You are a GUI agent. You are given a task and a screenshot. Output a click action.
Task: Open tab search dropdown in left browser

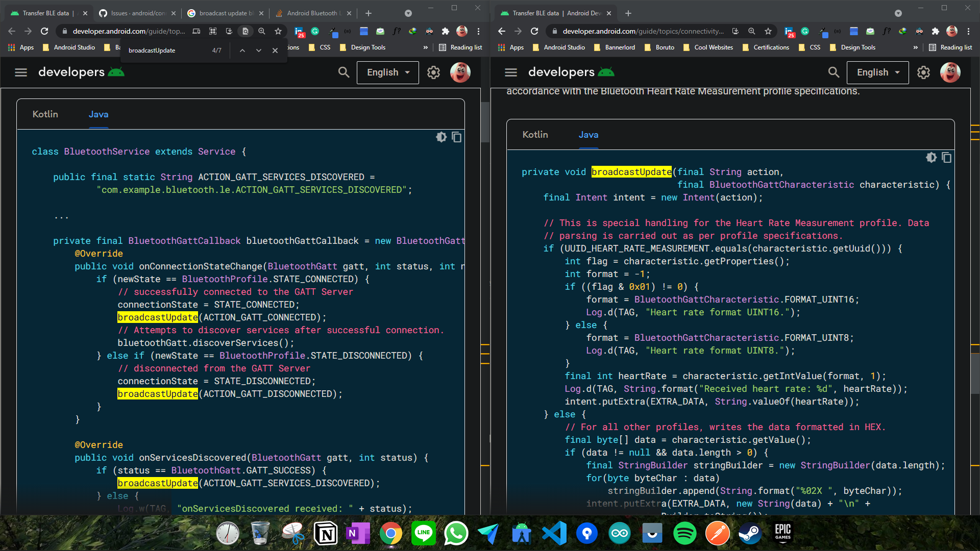[408, 13]
